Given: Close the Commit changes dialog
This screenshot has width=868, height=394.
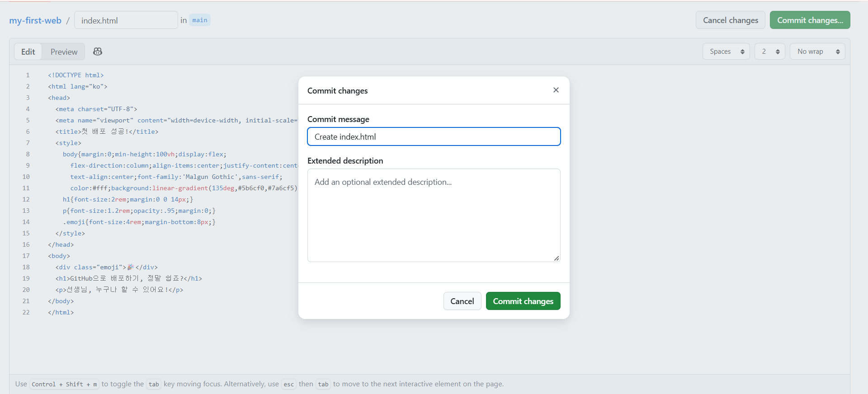Looking at the screenshot, I should point(556,90).
